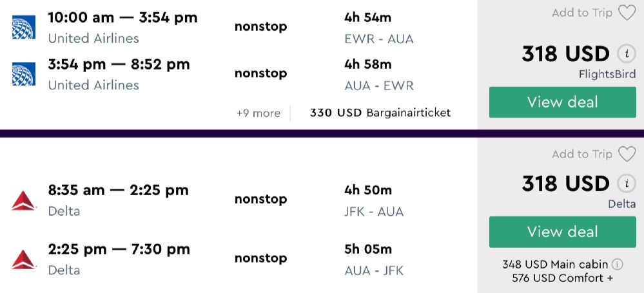The image size is (644, 293).
Task: Click Delta logo on outbound JFK flight
Action: [23, 200]
